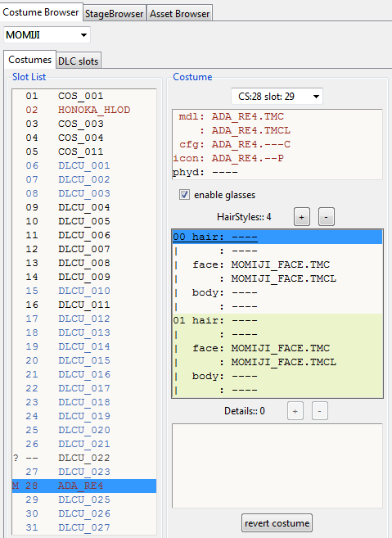Select slot 02 HONOKA_HLOD
The image size is (392, 538).
84,110
